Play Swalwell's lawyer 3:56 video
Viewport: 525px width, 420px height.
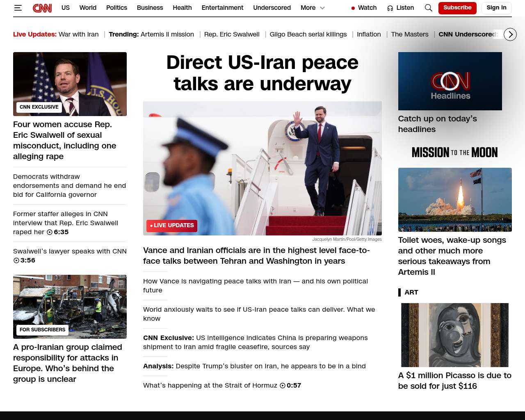(16, 260)
